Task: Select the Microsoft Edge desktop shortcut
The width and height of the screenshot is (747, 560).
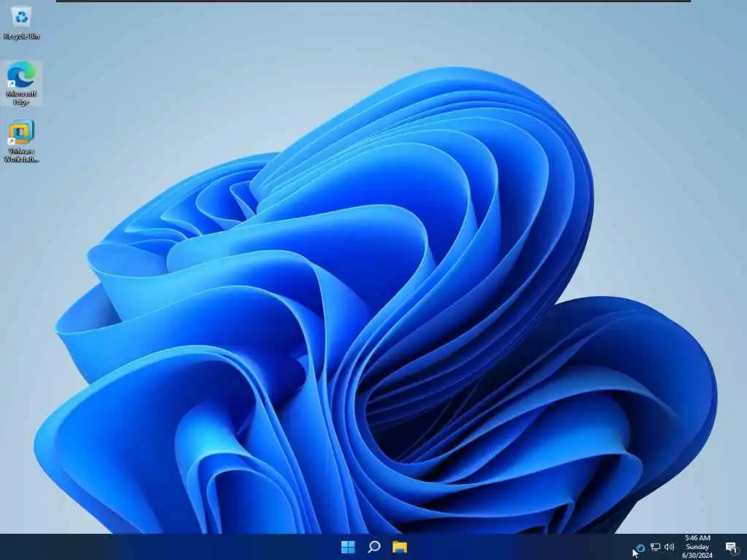Action: click(x=21, y=83)
